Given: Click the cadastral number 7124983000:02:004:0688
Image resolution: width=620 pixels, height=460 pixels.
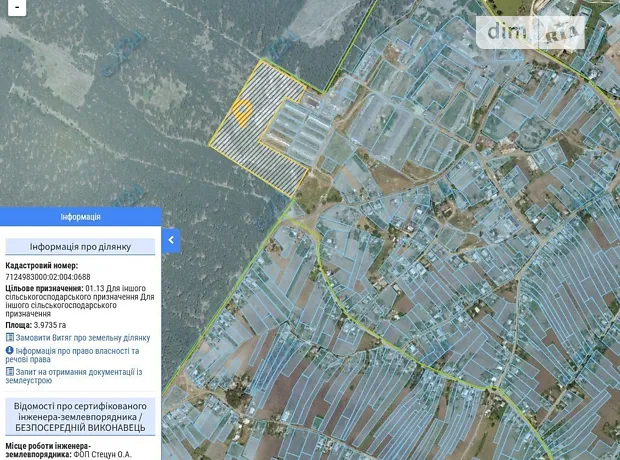Looking at the screenshot, I should pyautogui.click(x=48, y=277).
